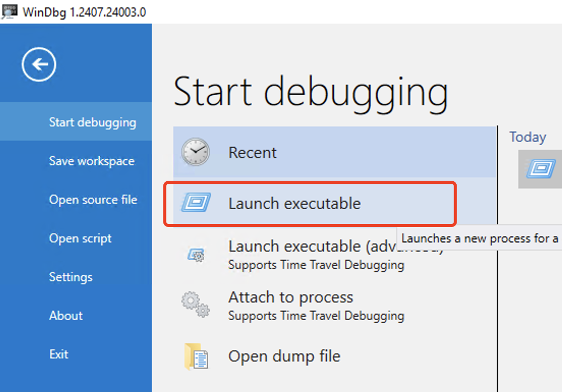The image size is (562, 392).
Task: Choose Attach to process option
Action: pos(335,305)
